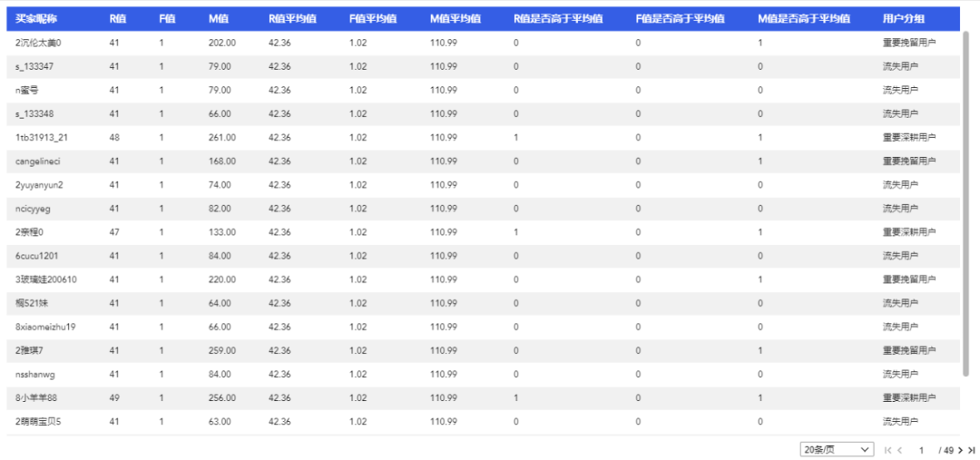
Task: Select the M值 column header
Action: 218,19
